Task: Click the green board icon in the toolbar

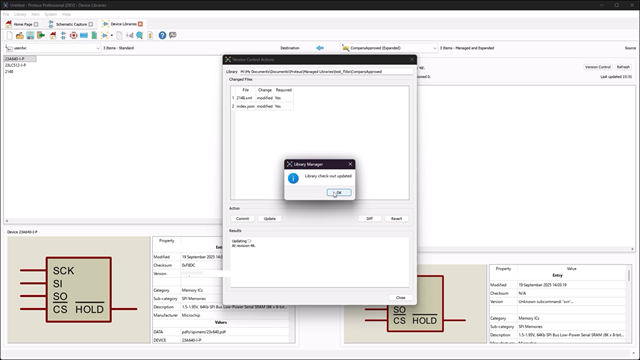Action: tap(94, 36)
